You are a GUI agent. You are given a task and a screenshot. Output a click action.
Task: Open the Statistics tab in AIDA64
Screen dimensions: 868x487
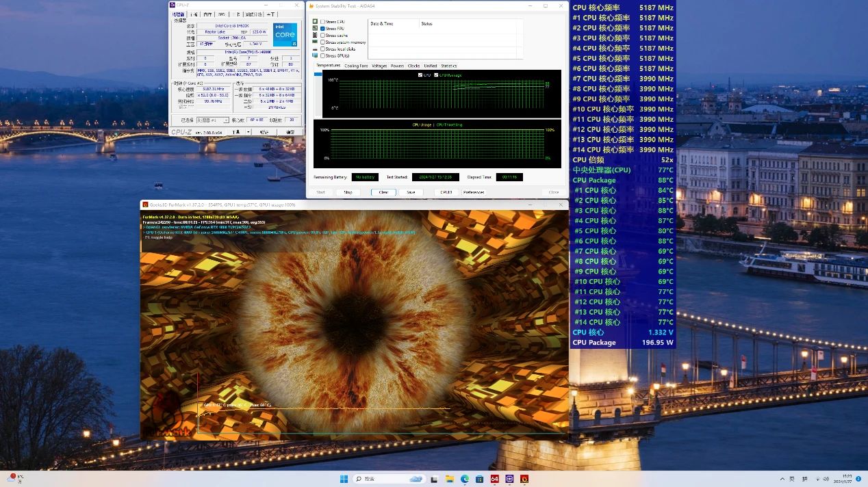(x=448, y=66)
